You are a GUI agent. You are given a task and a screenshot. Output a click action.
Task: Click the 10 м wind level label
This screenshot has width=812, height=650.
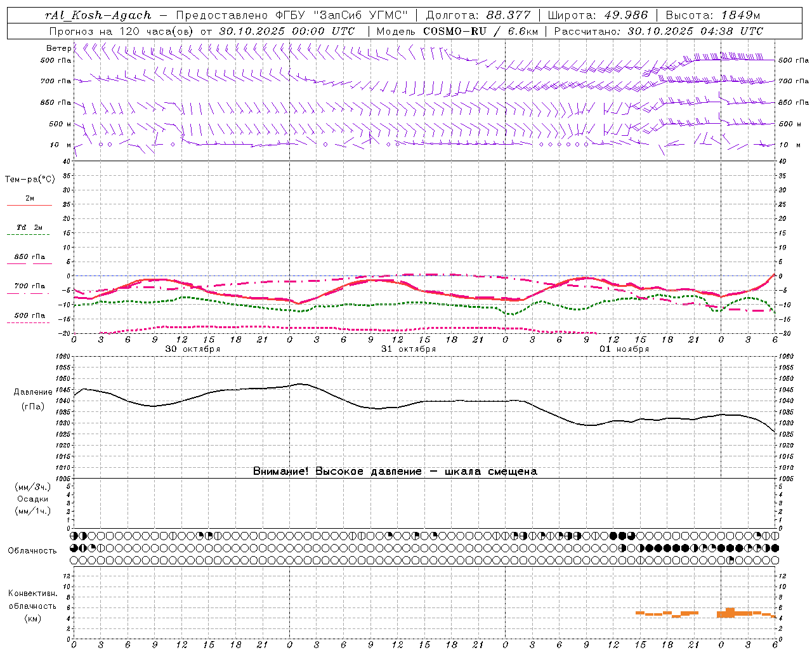pyautogui.click(x=56, y=145)
